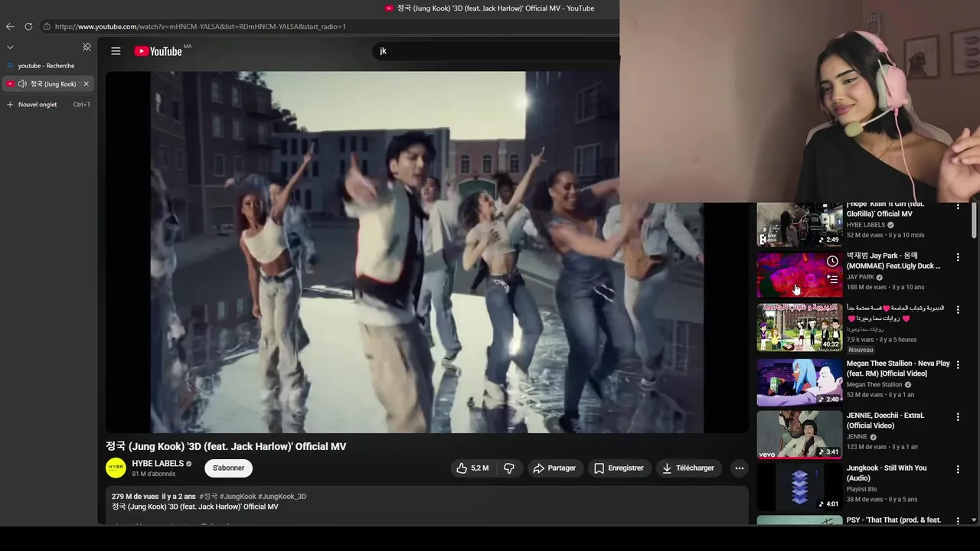Viewport: 980px width, 551px height.
Task: Click the '81 M d'abonnés' subscriber count
Action: pos(153,474)
